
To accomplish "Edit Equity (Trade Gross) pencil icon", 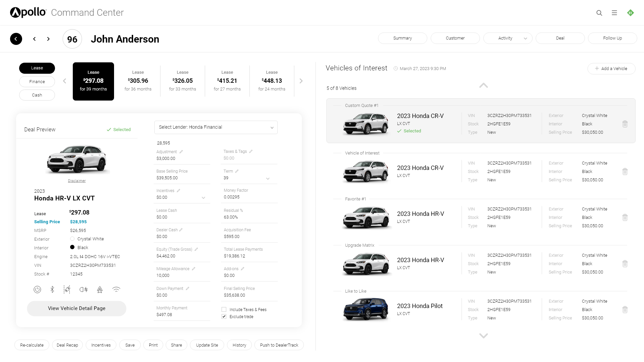I will [196, 249].
